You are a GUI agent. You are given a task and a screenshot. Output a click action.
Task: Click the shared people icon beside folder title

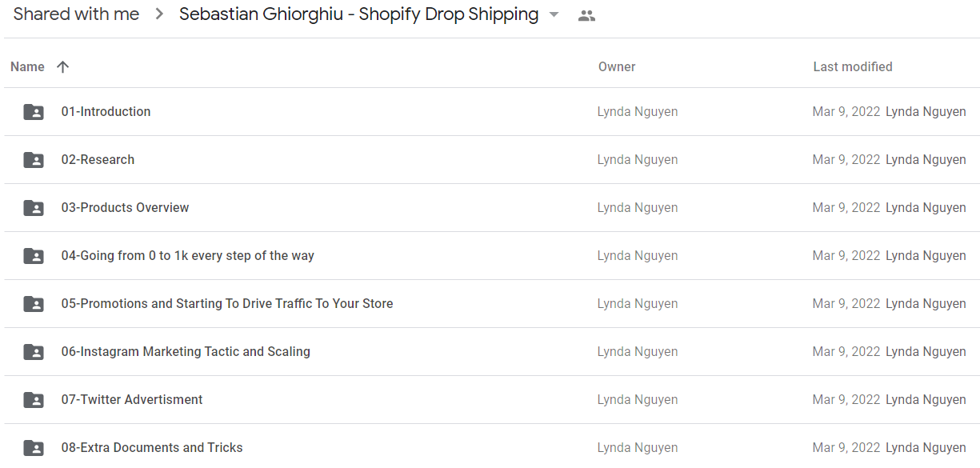(x=586, y=15)
